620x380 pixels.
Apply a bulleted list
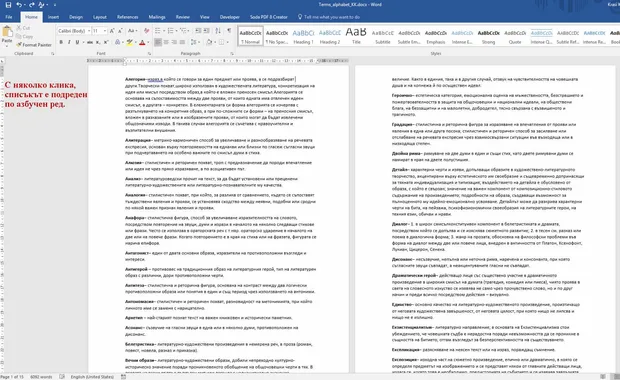[x=157, y=31]
